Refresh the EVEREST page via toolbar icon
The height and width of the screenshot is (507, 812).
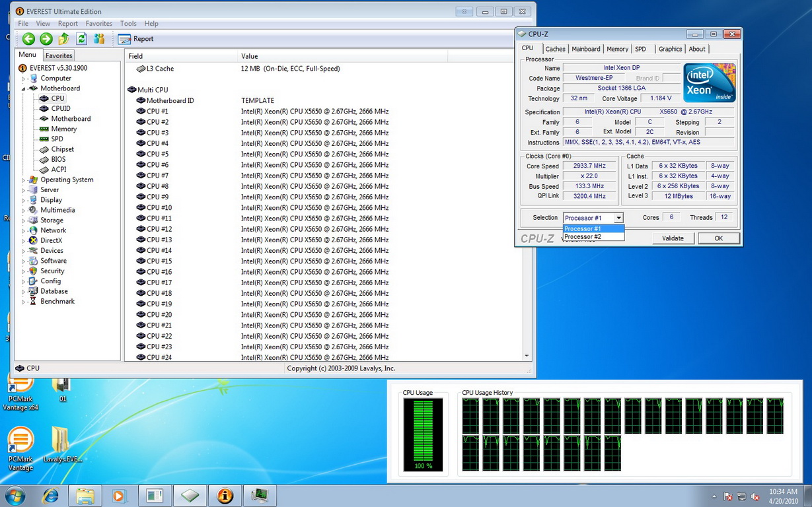[82, 39]
